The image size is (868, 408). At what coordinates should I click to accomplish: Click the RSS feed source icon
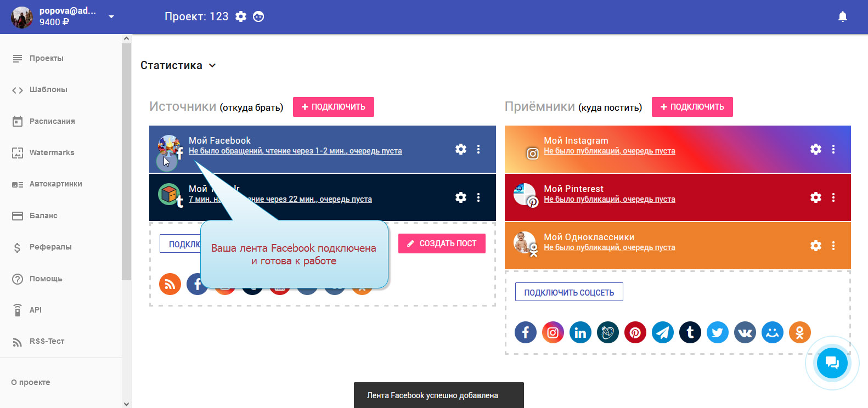170,284
